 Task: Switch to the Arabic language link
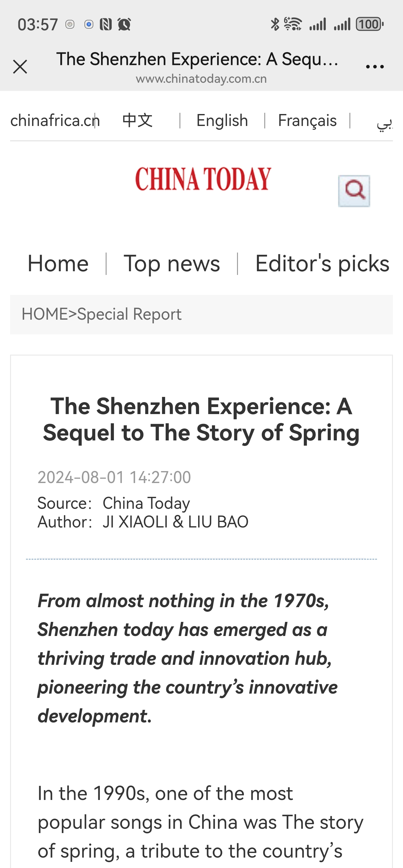click(x=385, y=122)
